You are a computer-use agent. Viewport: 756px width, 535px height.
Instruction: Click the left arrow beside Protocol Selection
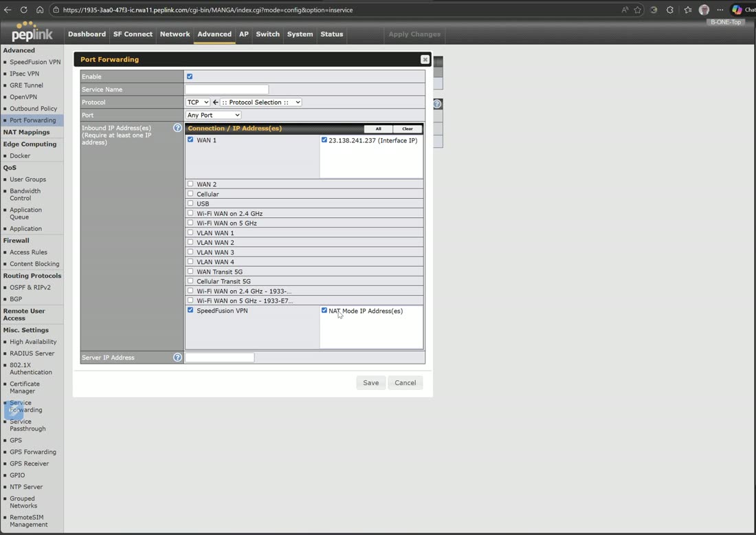(216, 102)
